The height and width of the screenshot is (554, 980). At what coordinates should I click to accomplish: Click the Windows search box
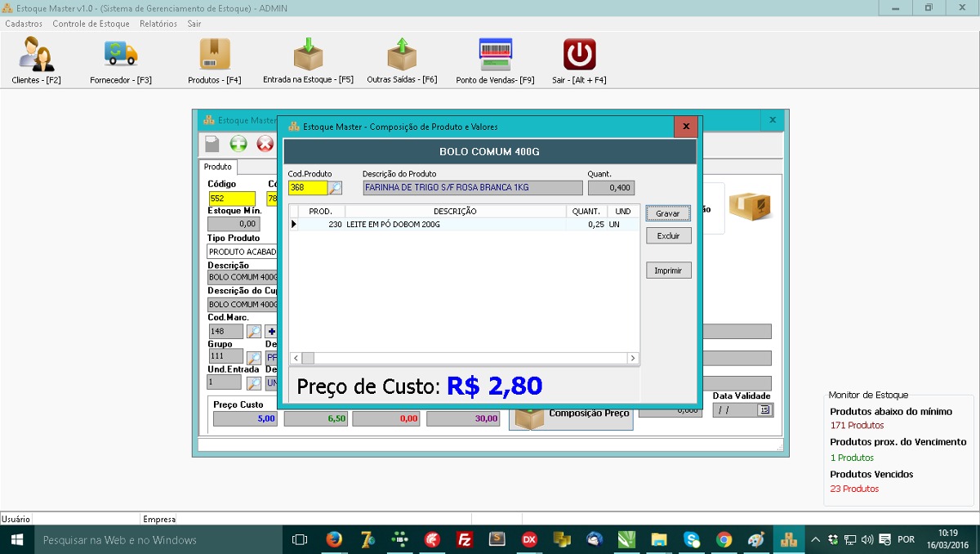coord(158,539)
